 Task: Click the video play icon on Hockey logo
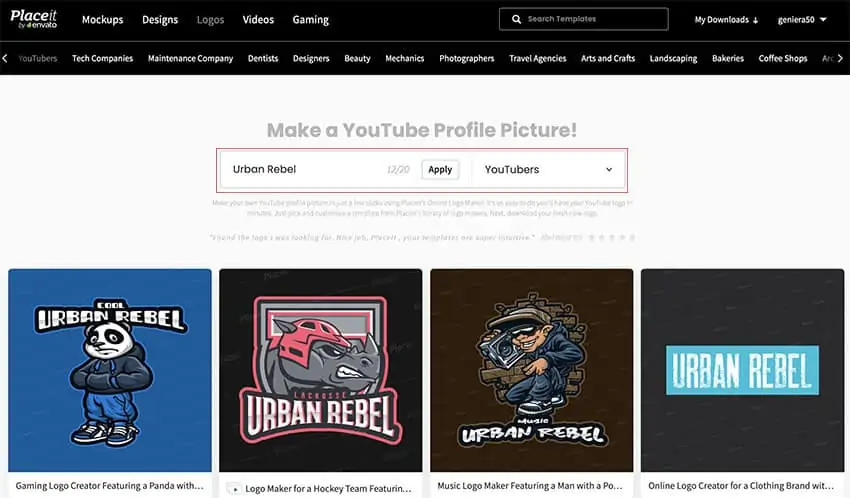pyautogui.click(x=234, y=488)
